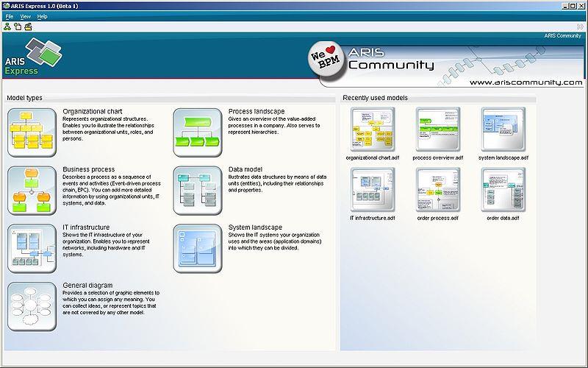Select the Process landscape model icon

[x=198, y=132]
